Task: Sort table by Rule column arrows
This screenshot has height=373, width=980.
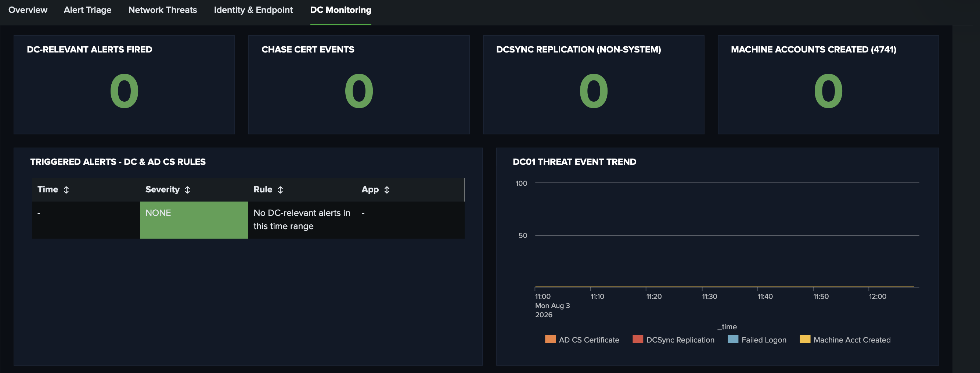Action: pyautogui.click(x=280, y=190)
